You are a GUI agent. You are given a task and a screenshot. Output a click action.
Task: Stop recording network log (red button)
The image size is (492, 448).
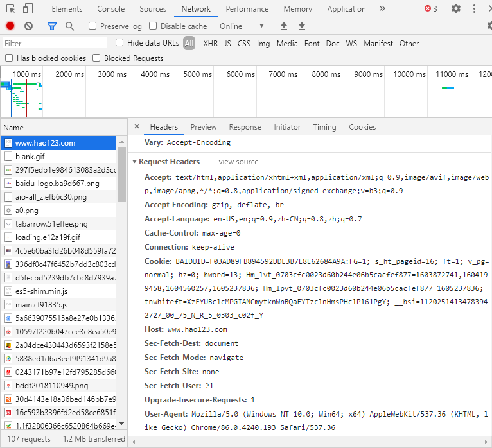coord(10,26)
